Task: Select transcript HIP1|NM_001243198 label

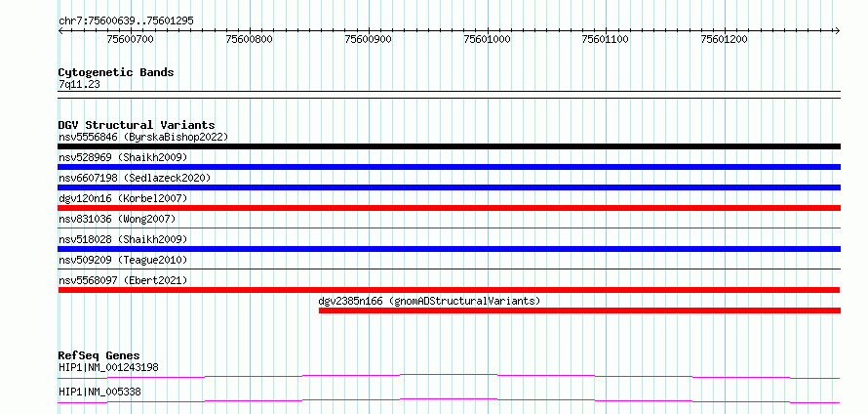Action: (x=108, y=367)
